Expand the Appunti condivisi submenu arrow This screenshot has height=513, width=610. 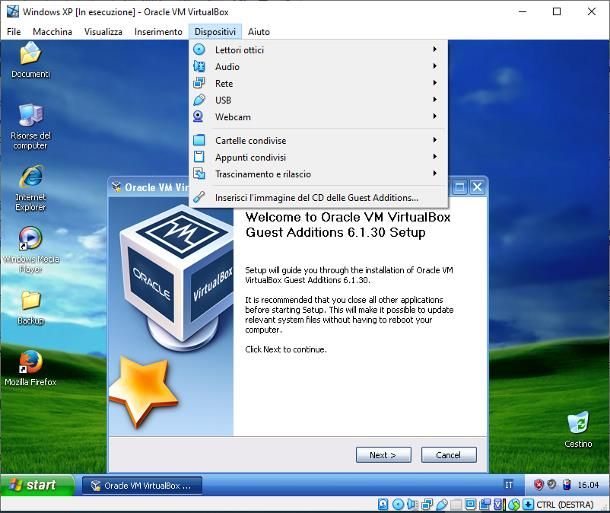[435, 157]
